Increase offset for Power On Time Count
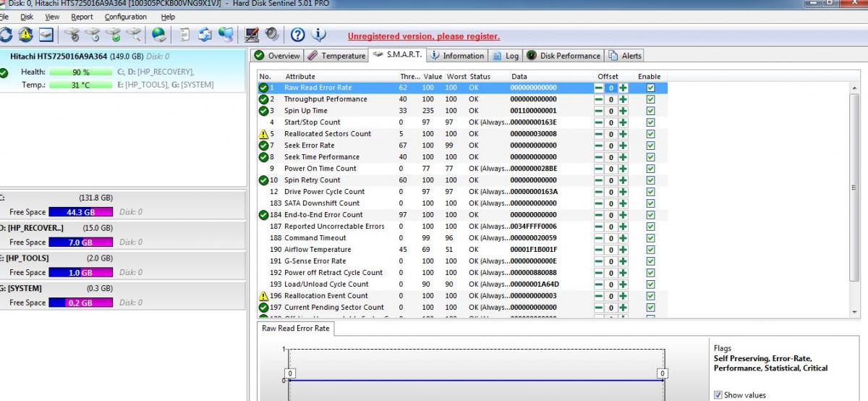Screen dimensions: 868x401 click(623, 169)
